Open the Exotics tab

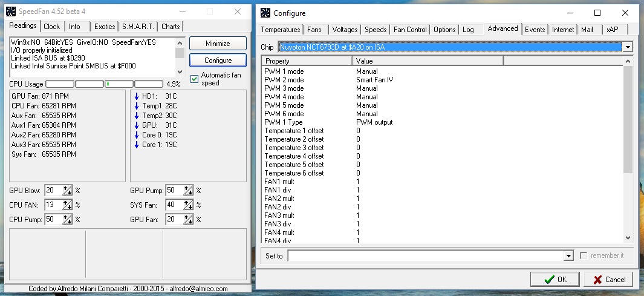pyautogui.click(x=105, y=26)
